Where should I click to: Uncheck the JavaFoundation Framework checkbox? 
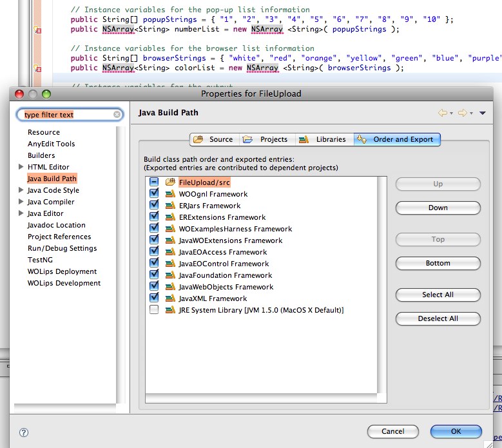(x=154, y=274)
